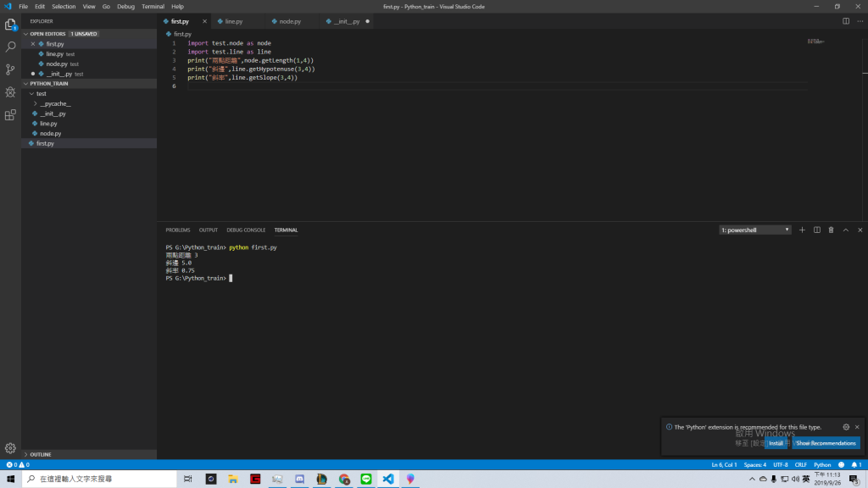Change line endings via CRLF status item
Viewport: 868px width, 488px height.
(800, 465)
